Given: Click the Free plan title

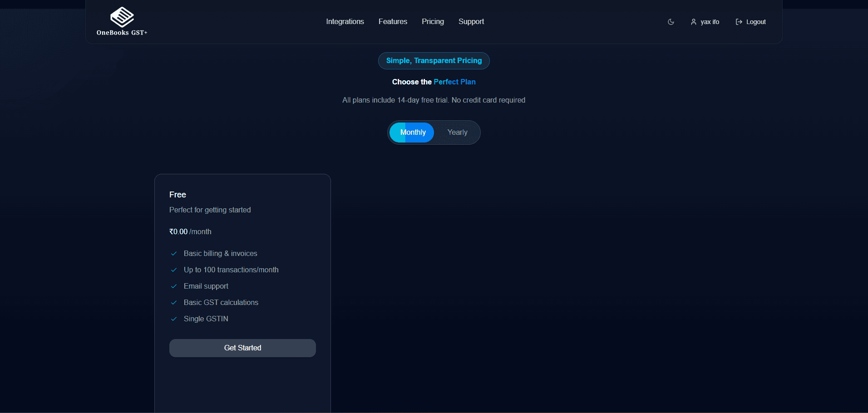Looking at the screenshot, I should click(178, 195).
